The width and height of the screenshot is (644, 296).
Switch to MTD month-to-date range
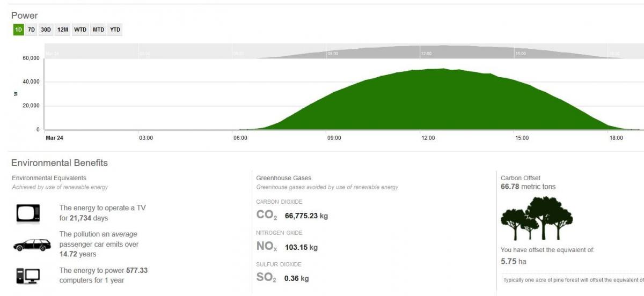[x=98, y=30]
